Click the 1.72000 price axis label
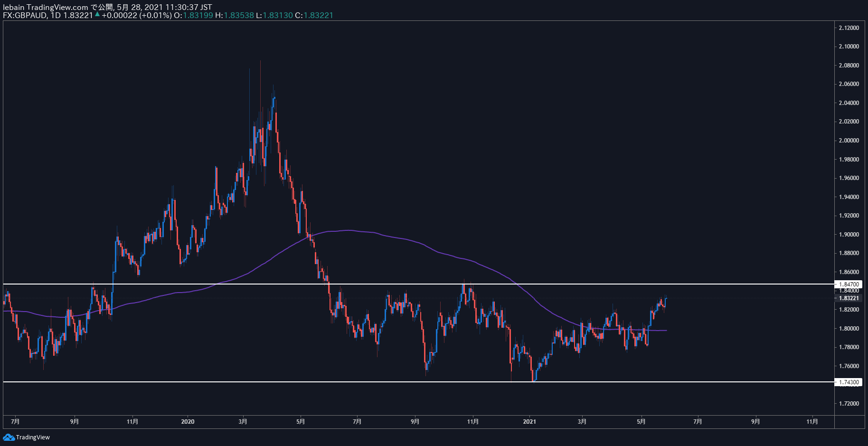 [849, 404]
